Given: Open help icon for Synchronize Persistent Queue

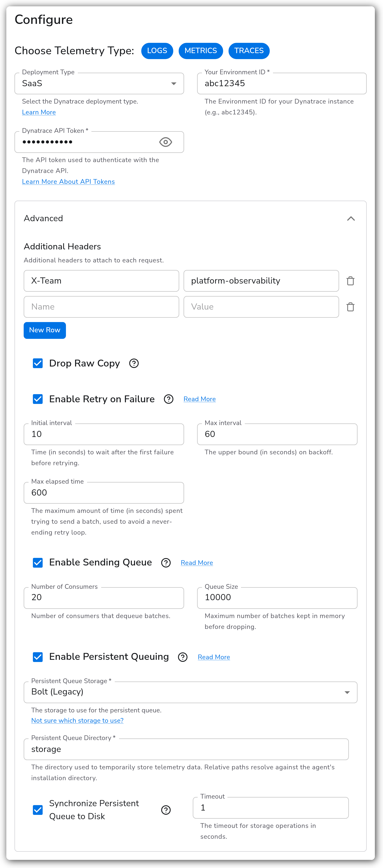Looking at the screenshot, I should point(166,810).
